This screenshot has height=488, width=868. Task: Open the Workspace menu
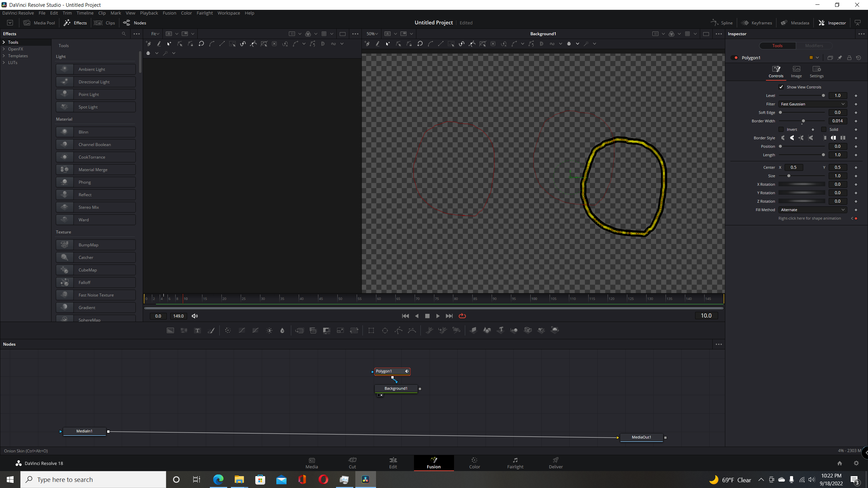[x=229, y=13]
